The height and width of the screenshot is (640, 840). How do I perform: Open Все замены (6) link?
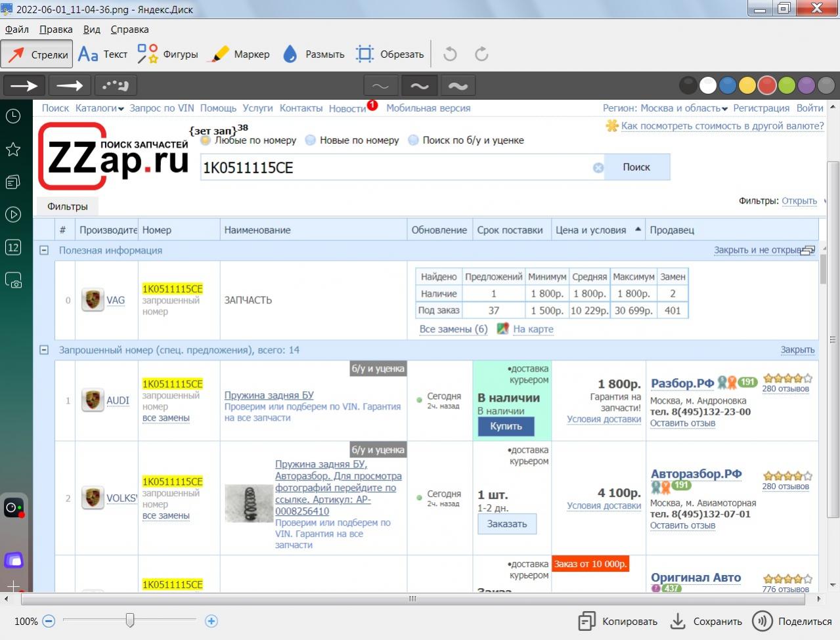453,329
